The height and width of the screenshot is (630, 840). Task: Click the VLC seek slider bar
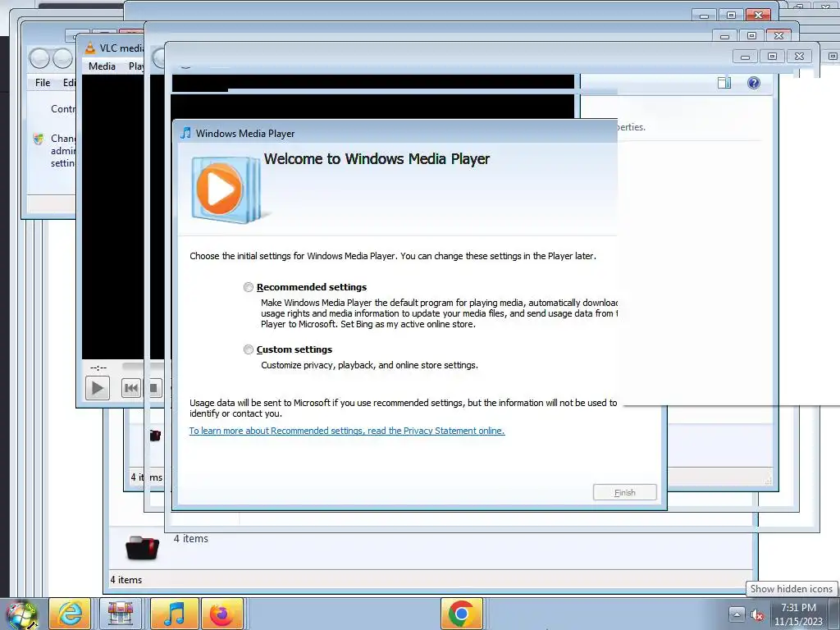coord(143,367)
